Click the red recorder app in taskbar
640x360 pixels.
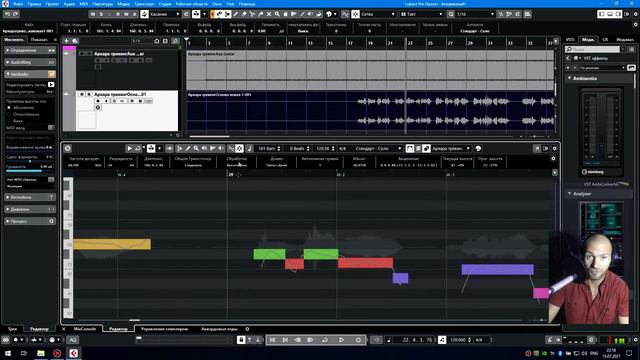(x=57, y=353)
